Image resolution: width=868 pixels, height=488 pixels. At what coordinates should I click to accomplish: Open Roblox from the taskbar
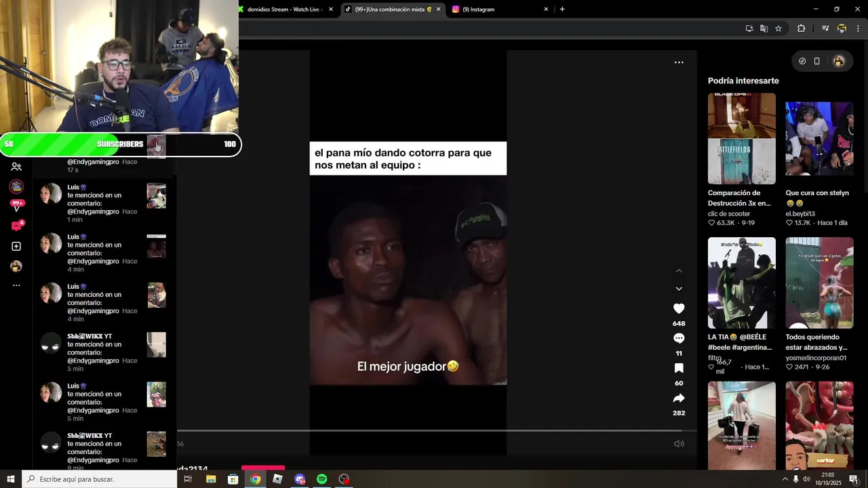point(277,479)
